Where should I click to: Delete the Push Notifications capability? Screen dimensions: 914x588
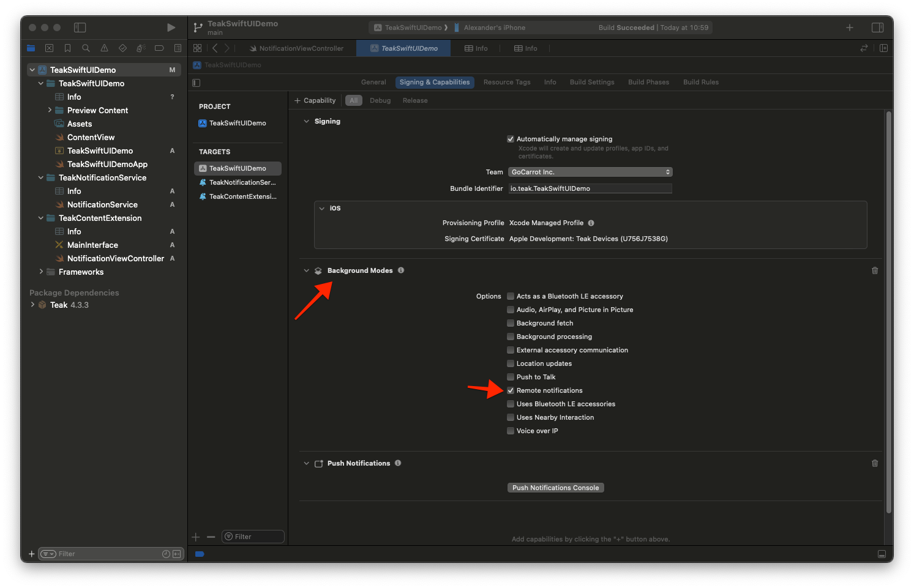pyautogui.click(x=875, y=463)
